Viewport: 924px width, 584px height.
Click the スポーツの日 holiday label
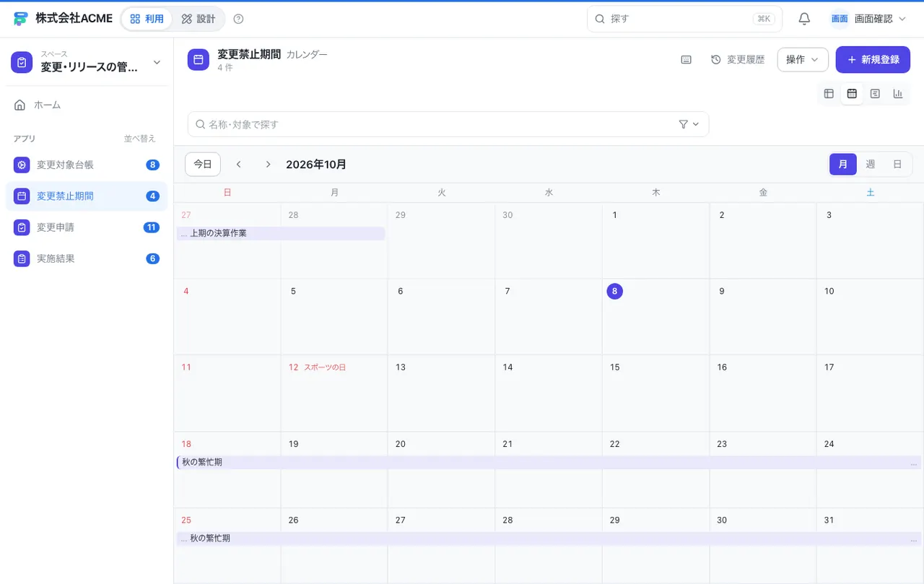325,367
